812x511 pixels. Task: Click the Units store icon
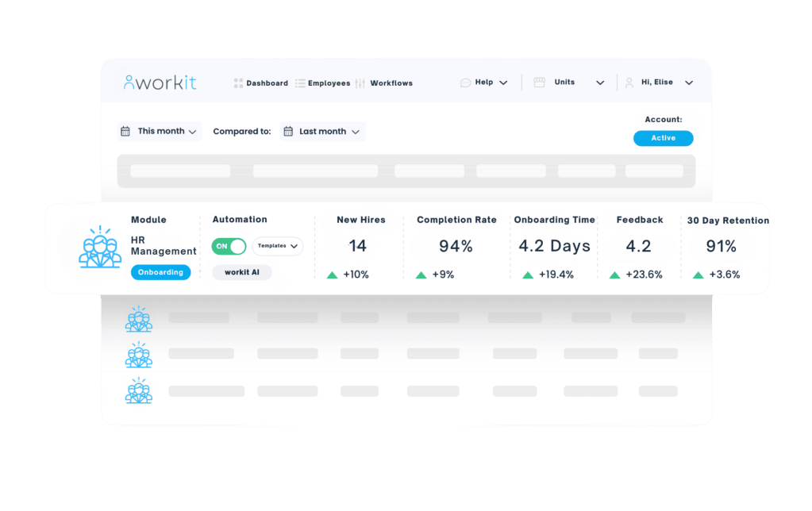pos(540,83)
